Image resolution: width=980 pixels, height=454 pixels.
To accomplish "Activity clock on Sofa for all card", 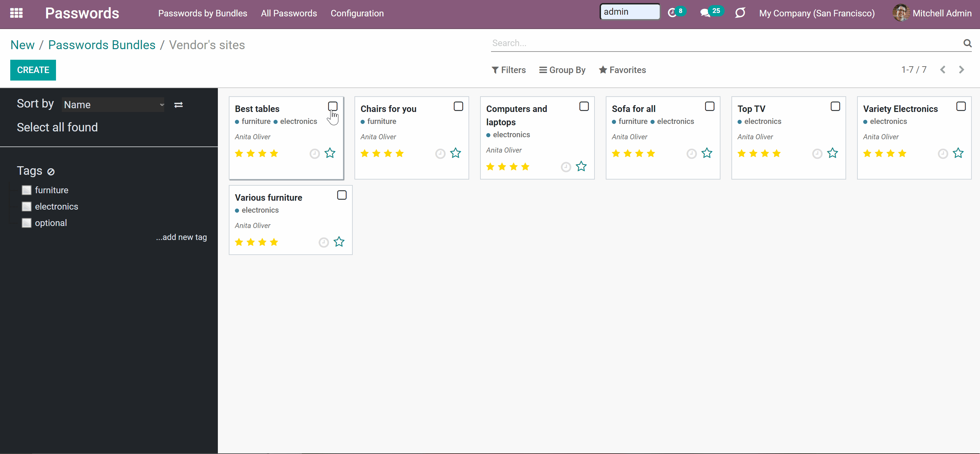I will 691,154.
